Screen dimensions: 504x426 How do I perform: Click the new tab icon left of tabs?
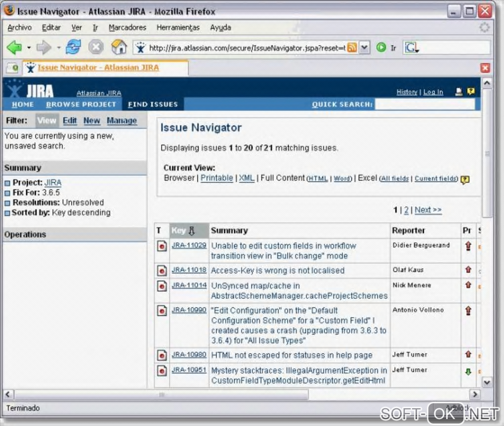point(13,68)
